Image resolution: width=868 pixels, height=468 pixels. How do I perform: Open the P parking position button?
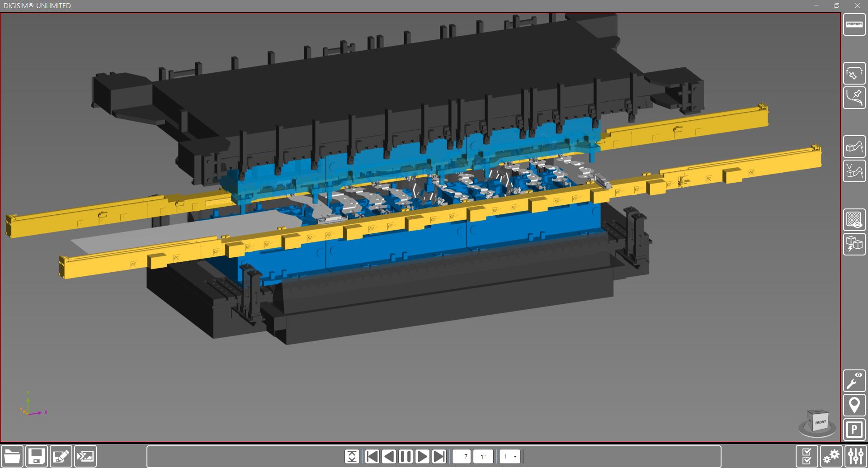854,429
